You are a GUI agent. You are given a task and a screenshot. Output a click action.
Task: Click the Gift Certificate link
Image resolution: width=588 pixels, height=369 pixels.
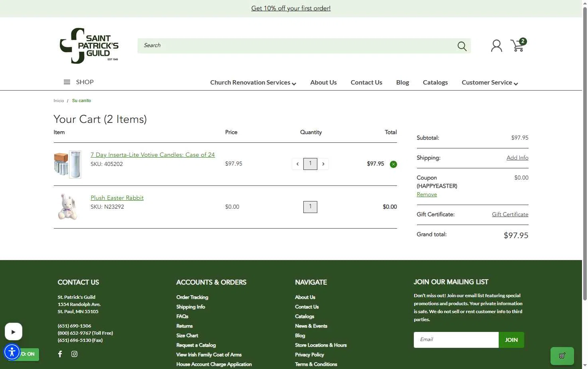click(510, 215)
